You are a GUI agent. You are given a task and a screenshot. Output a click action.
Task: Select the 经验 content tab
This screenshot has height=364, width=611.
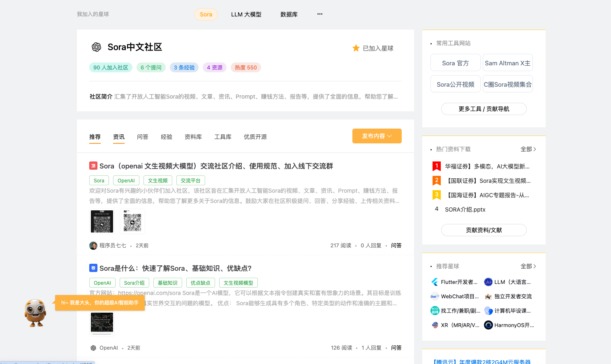[x=167, y=137]
